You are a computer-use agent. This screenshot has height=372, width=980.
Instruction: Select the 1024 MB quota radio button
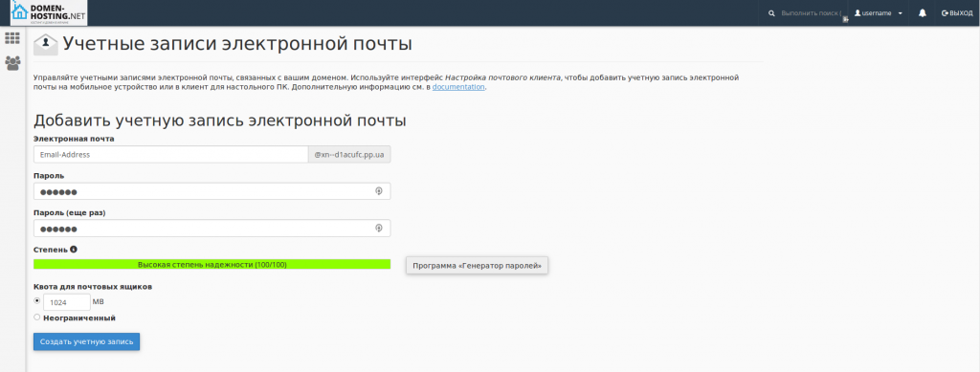pyautogui.click(x=37, y=301)
